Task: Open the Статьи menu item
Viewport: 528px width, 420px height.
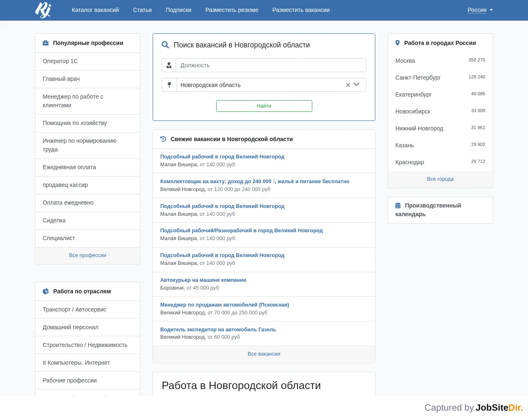Action: pyautogui.click(x=142, y=10)
